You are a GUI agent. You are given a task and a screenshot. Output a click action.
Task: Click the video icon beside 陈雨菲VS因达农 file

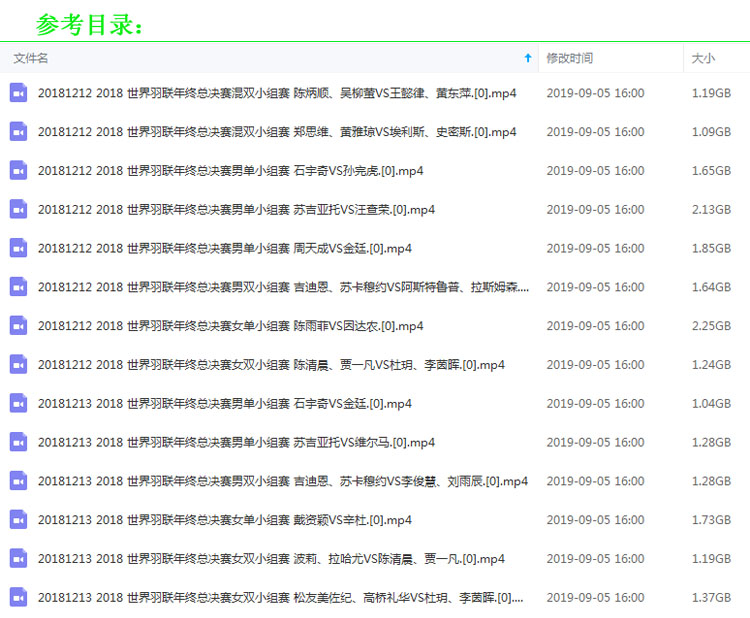18,326
